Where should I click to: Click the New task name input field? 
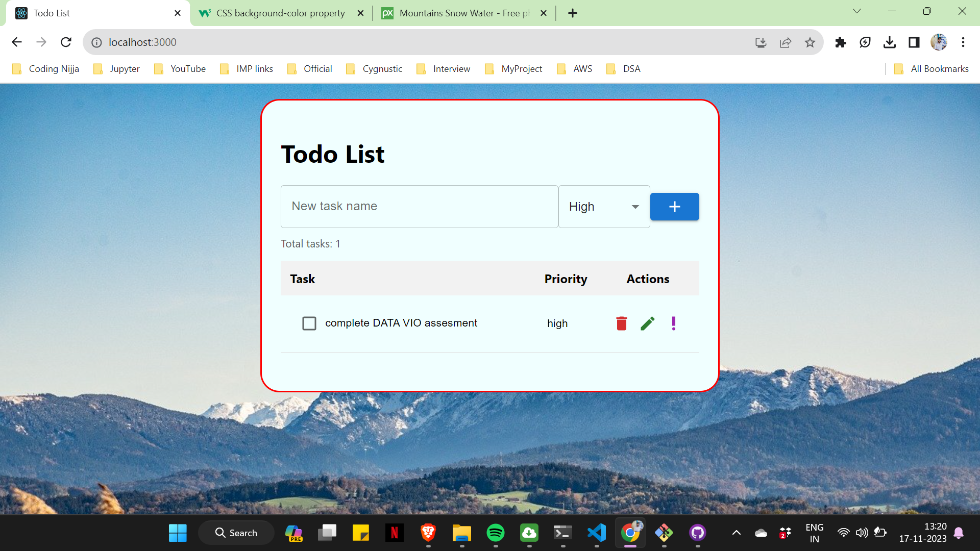click(x=419, y=206)
